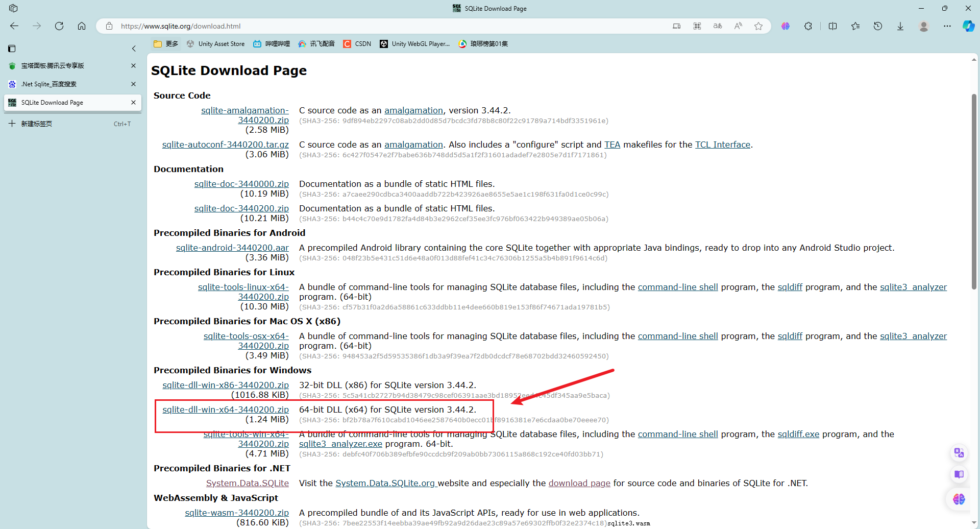
Task: Close the .Net Sqlite 百度搜索 tab
Action: pos(133,84)
